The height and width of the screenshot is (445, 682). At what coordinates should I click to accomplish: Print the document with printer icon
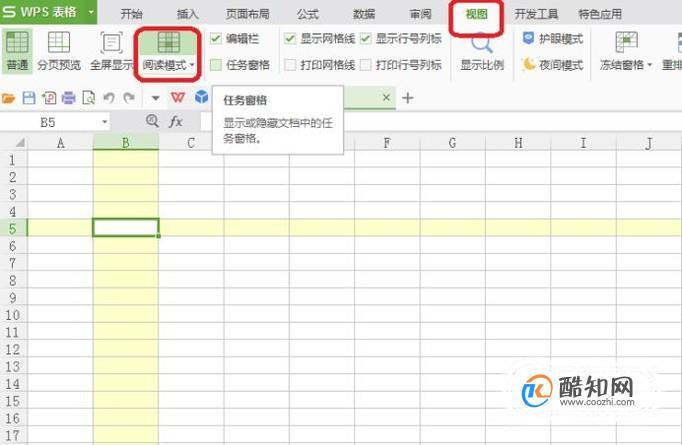point(68,98)
